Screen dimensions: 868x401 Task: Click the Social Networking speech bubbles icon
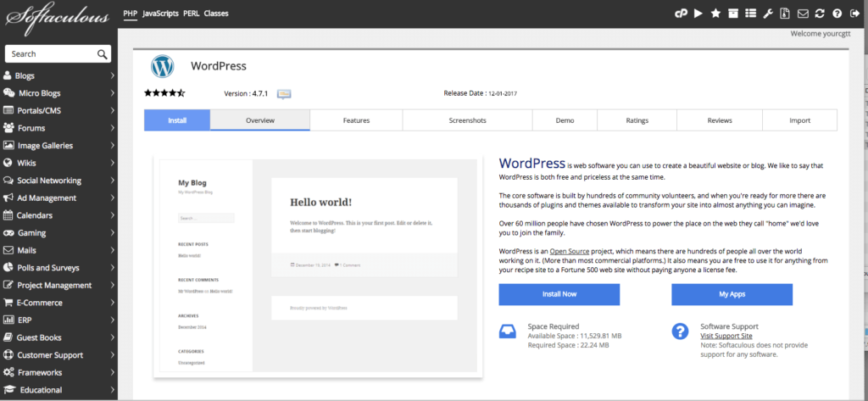[x=8, y=181]
